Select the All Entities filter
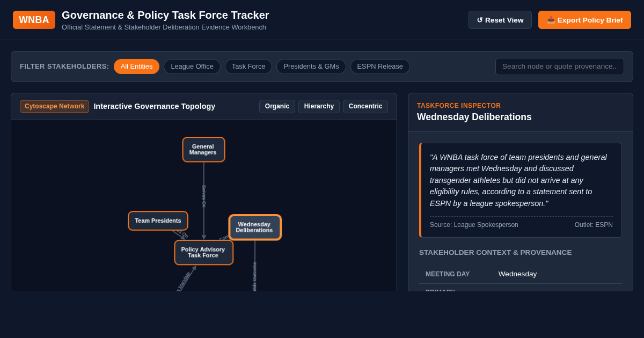This screenshot has width=644, height=338. point(136,67)
